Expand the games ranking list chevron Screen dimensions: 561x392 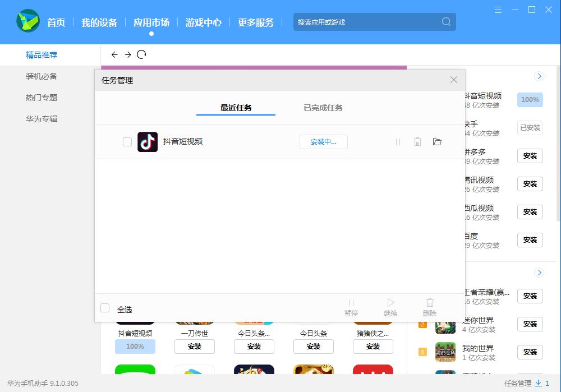pos(539,273)
